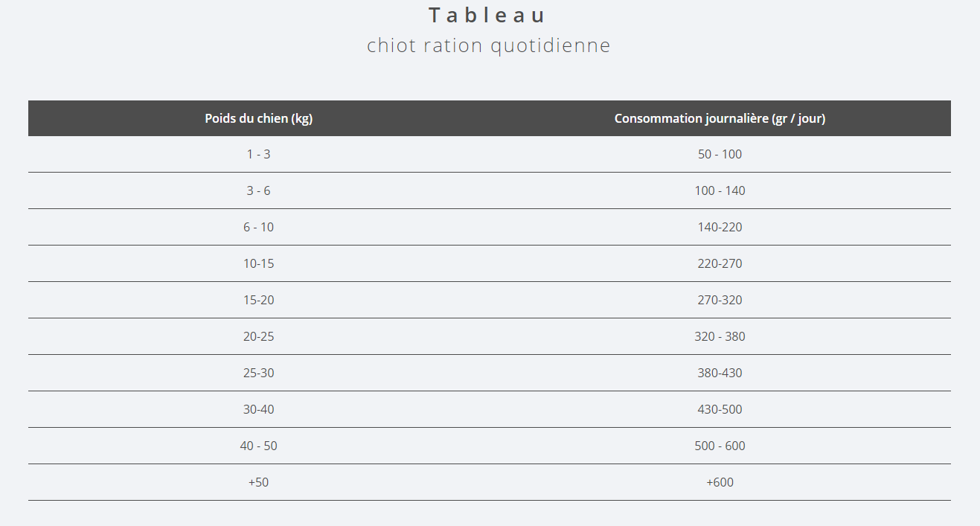Click the 'Tableau' heading
The height and width of the screenshot is (526, 980).
tap(488, 15)
